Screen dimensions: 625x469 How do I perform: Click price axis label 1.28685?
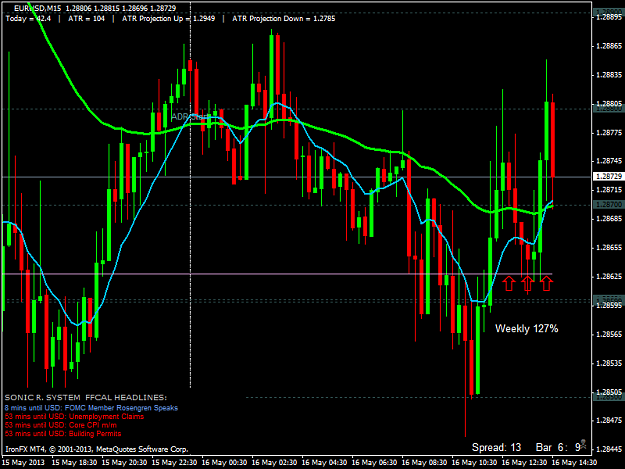[x=609, y=219]
